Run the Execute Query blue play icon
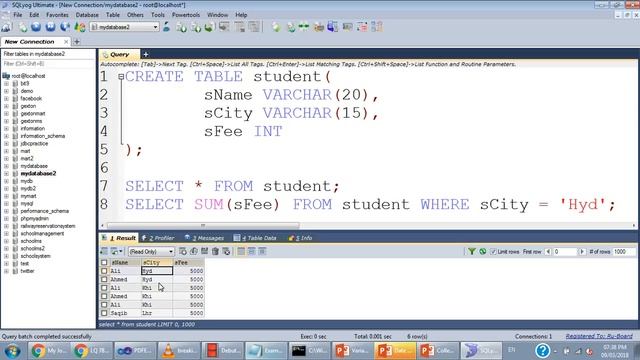The width and height of the screenshot is (640, 360). pos(36,27)
